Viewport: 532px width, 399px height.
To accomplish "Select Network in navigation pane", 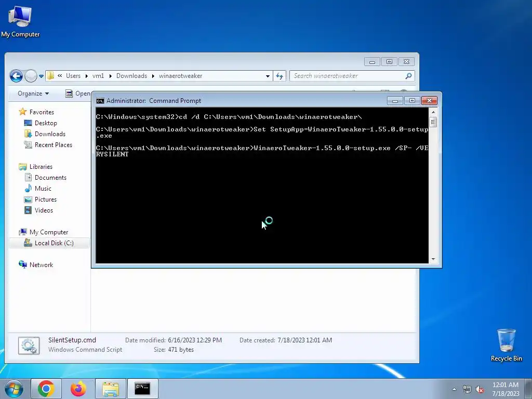I will tap(41, 264).
